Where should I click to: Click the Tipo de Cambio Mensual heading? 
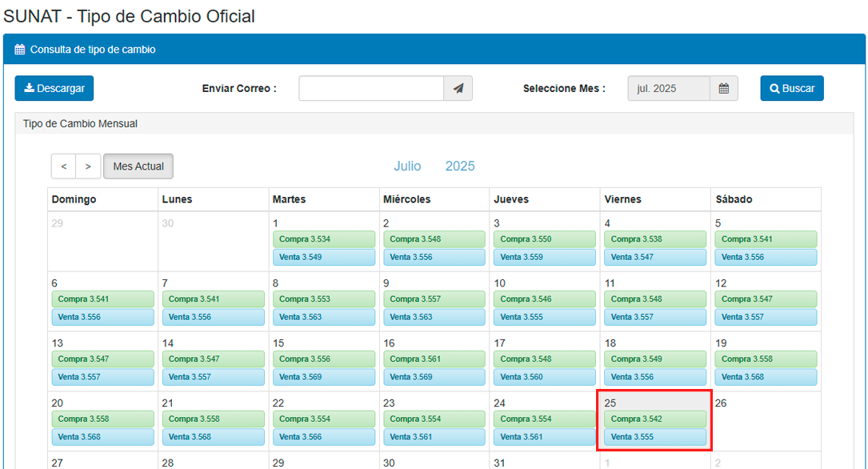point(80,123)
